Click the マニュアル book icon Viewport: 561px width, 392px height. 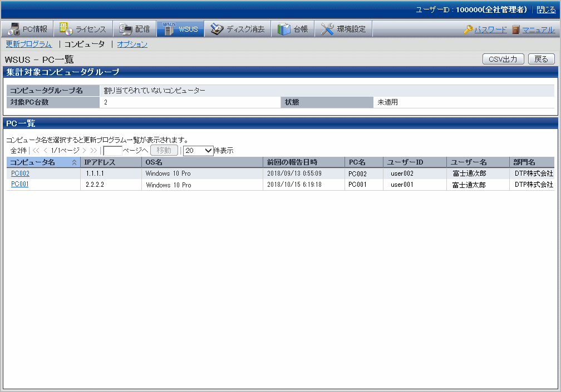516,30
